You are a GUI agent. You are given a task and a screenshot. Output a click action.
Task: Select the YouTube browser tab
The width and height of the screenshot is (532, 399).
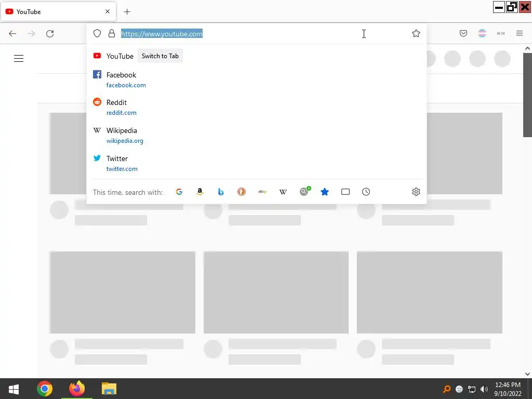[59, 11]
